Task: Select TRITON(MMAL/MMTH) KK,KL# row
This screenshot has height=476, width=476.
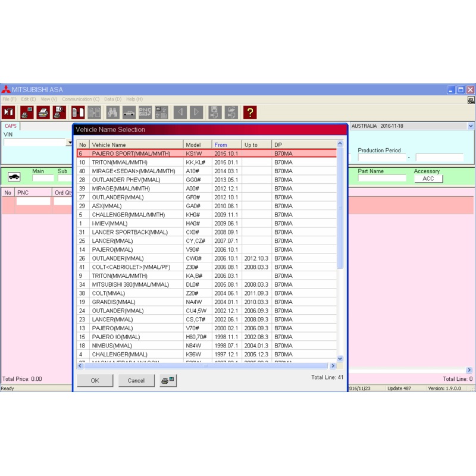Action: coord(206,162)
